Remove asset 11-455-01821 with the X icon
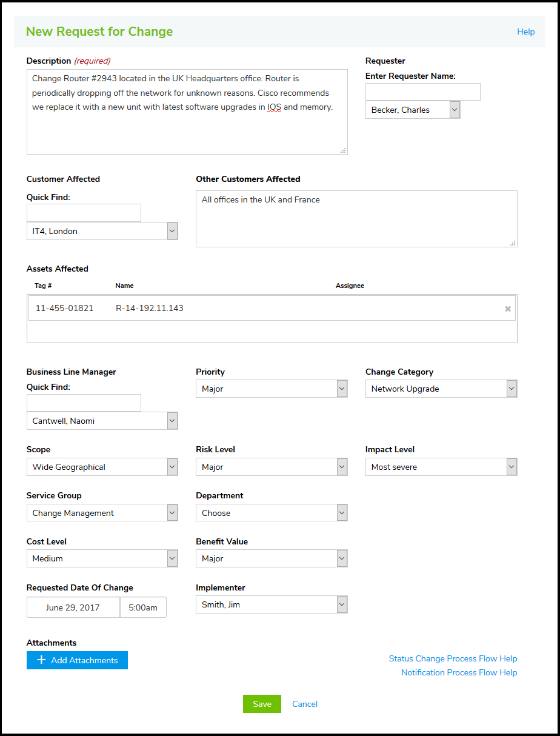This screenshot has width=560, height=736. 508,309
